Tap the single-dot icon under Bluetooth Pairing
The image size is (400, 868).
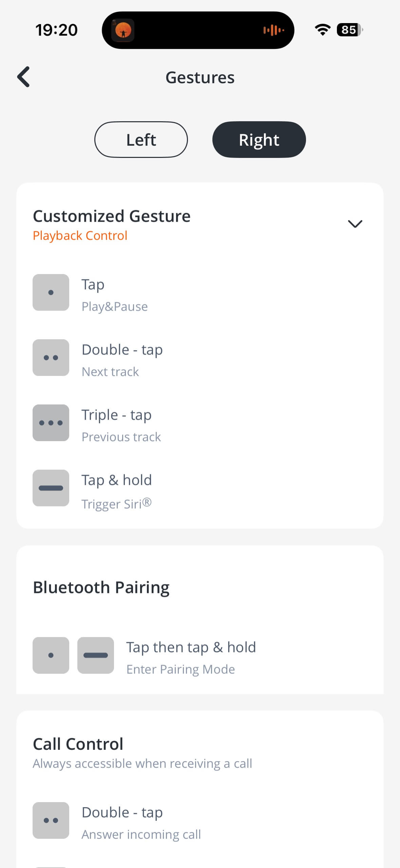(x=51, y=655)
